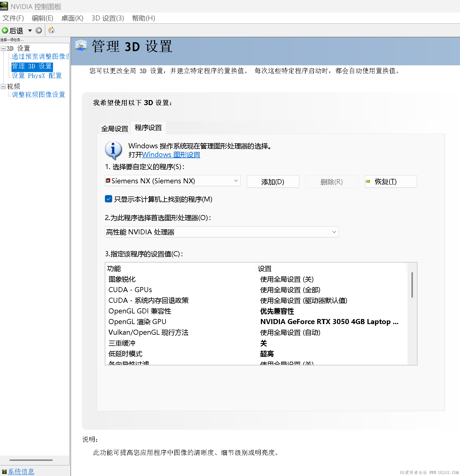Click the Forward navigation arrow icon
460x476 pixels.
coord(39,30)
